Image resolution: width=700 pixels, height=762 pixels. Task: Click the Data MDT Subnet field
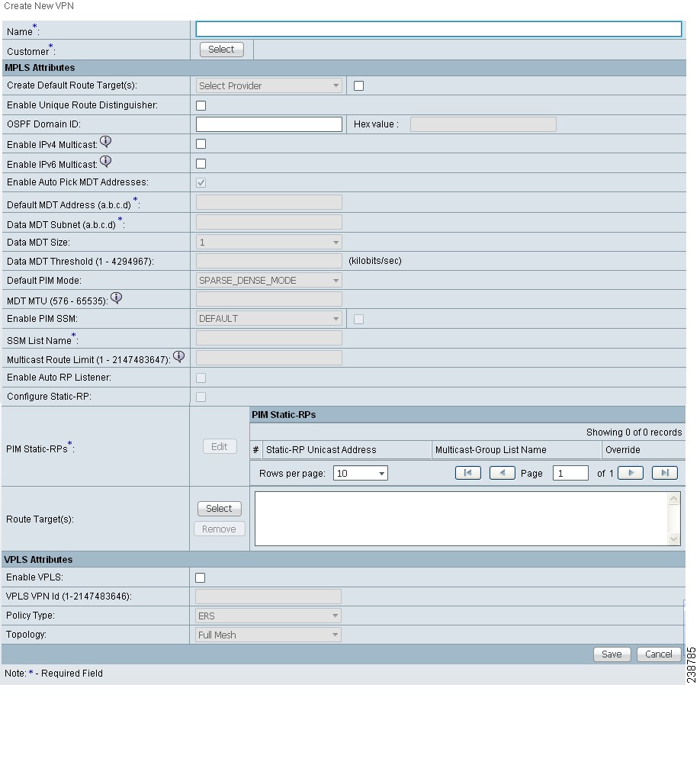tap(268, 222)
